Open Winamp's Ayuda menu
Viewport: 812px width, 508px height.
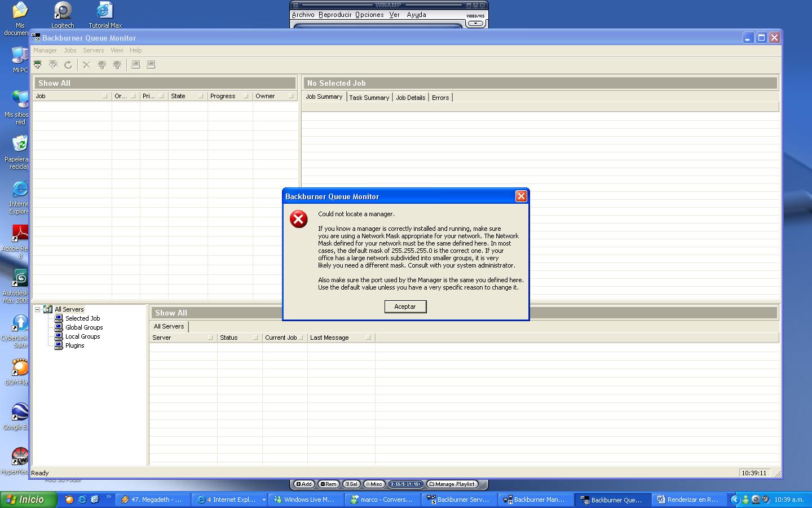click(x=416, y=15)
